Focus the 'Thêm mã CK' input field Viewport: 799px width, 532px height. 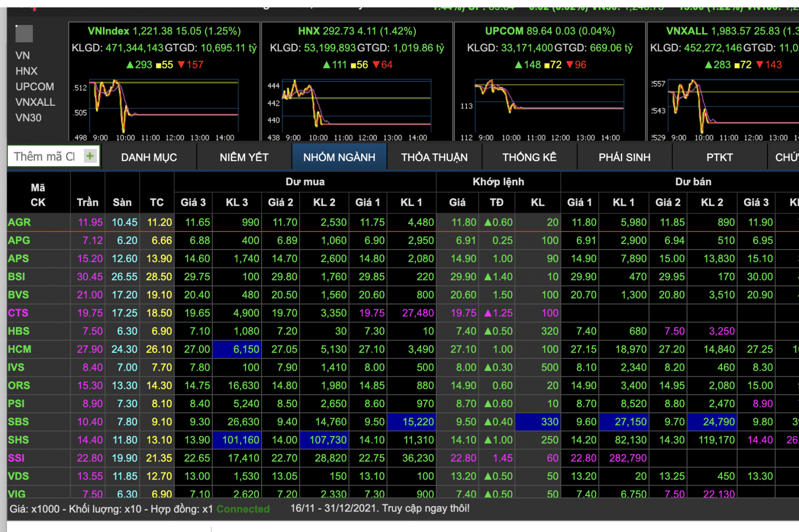click(45, 156)
